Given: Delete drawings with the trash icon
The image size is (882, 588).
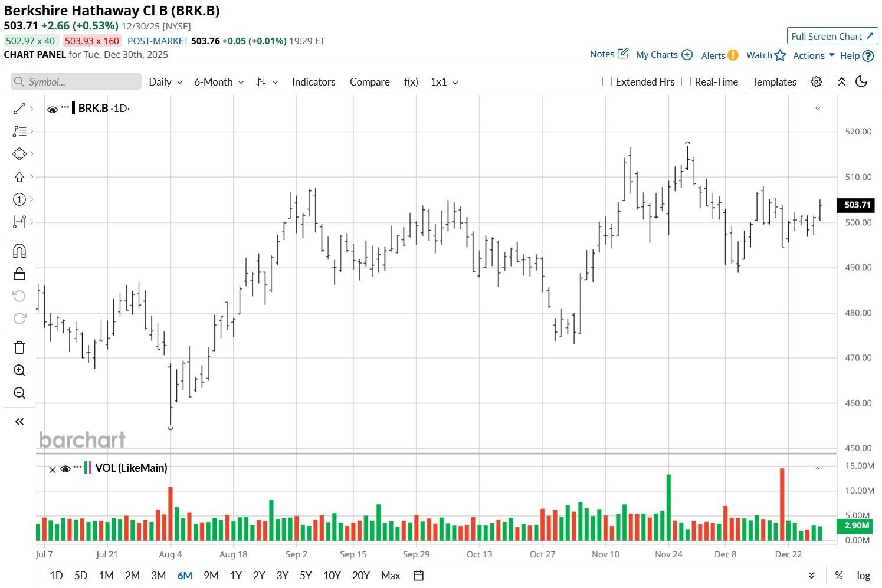Looking at the screenshot, I should (19, 347).
